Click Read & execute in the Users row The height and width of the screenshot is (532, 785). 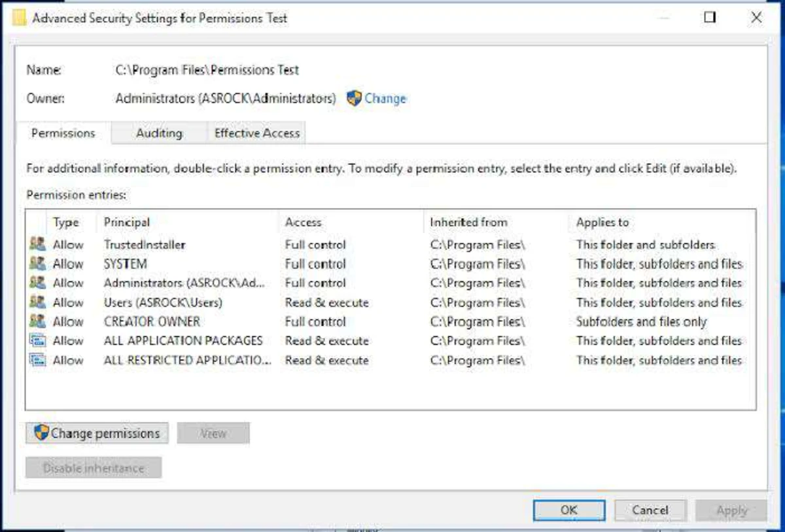click(326, 303)
